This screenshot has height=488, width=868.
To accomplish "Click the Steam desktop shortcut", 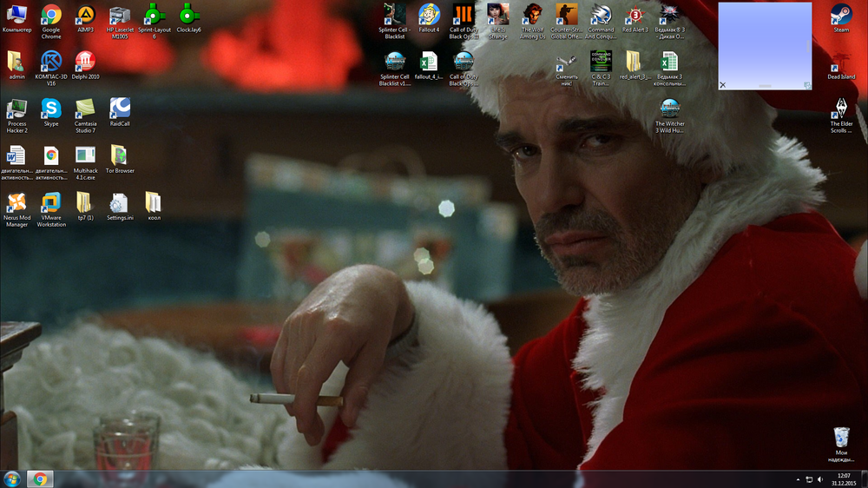I will point(840,16).
